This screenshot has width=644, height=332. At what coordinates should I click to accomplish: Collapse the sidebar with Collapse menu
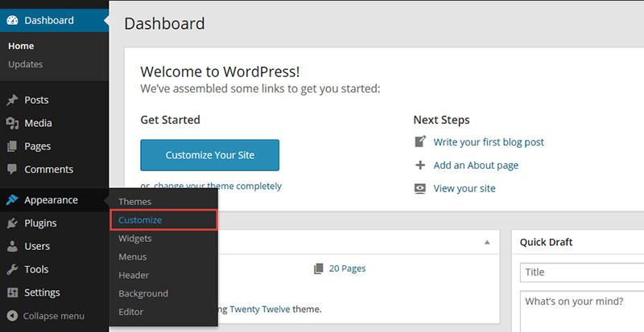pos(46,316)
